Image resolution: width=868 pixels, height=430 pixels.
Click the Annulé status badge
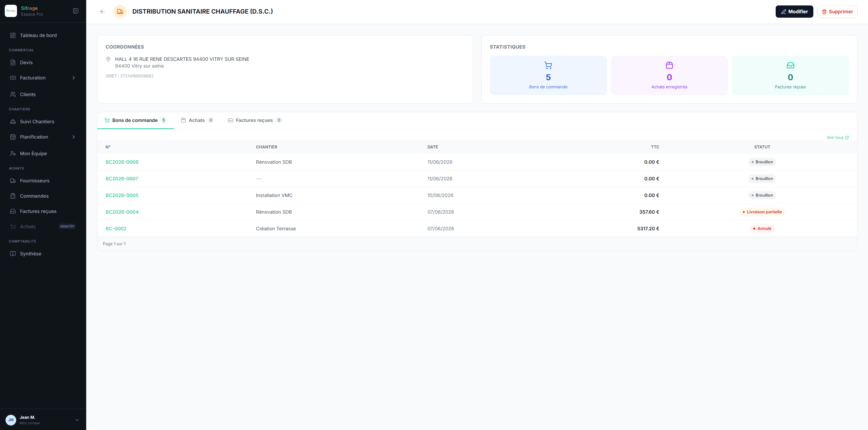tap(762, 229)
